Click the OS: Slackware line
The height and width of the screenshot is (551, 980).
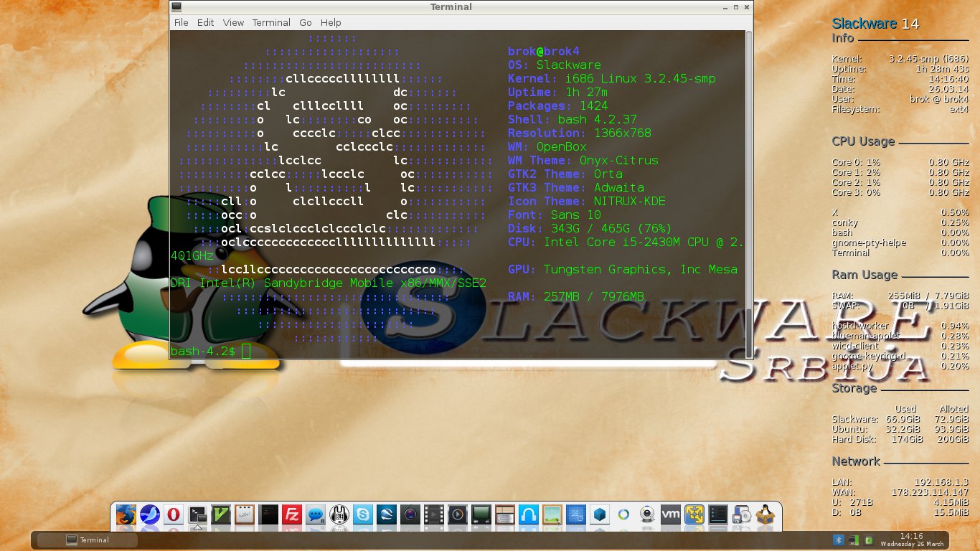pyautogui.click(x=555, y=65)
